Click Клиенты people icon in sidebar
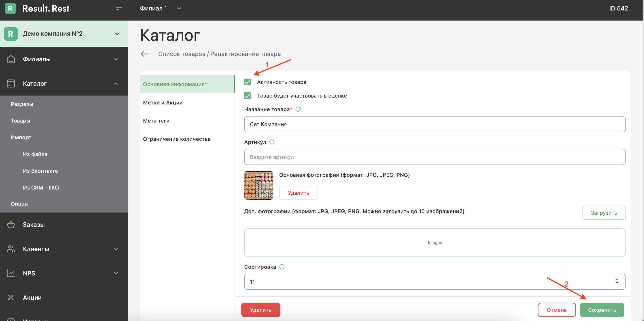This screenshot has height=321, width=644. coord(11,249)
